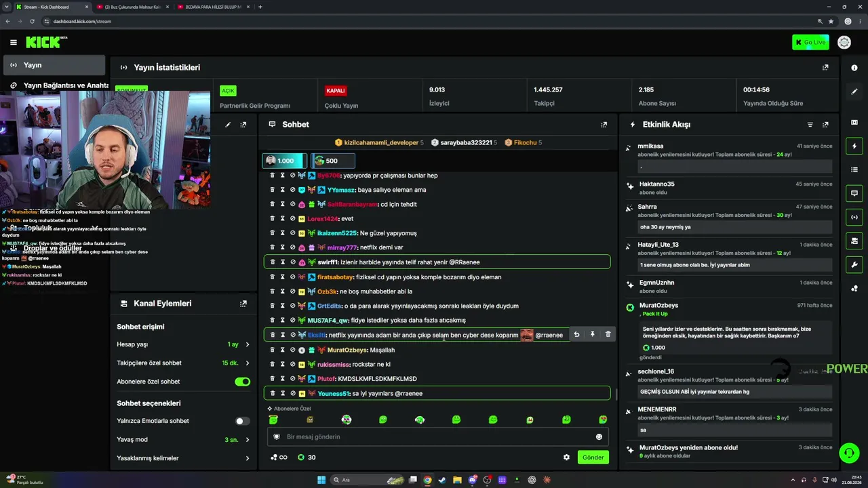Bookmark this page with the star icon

point(831,21)
